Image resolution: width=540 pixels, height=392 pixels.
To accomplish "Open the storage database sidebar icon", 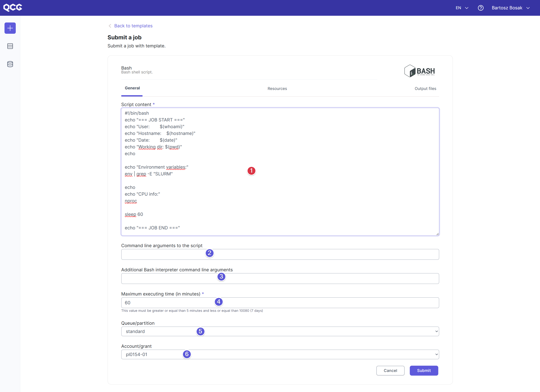I will [10, 64].
